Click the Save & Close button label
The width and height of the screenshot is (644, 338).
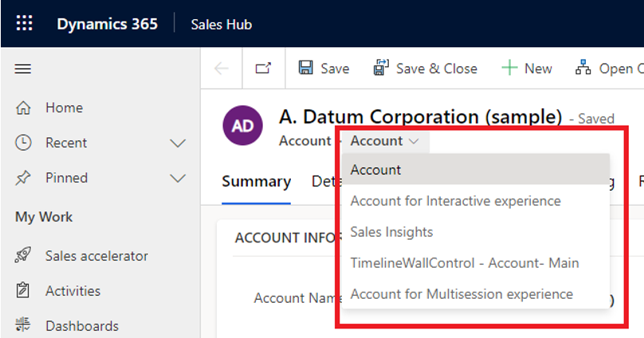point(437,69)
